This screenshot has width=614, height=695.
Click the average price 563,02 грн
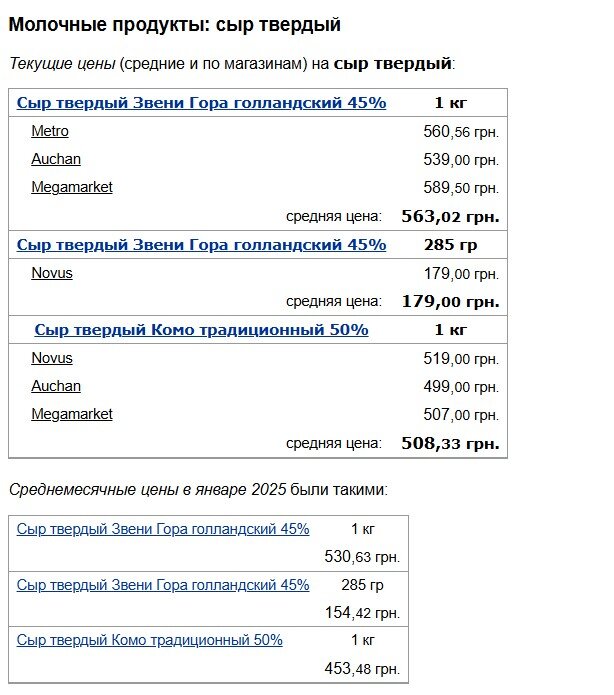(x=450, y=216)
